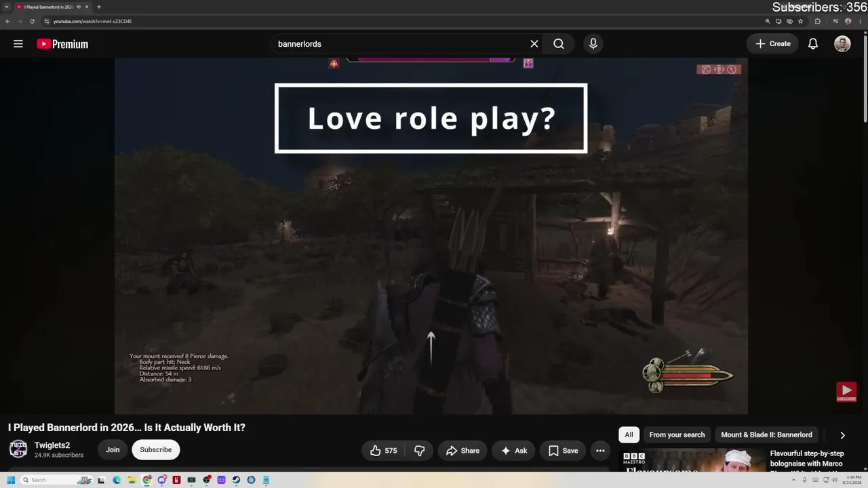Viewport: 868px width, 488px height.
Task: Go to YouTube Premium home logo
Action: pyautogui.click(x=62, y=44)
